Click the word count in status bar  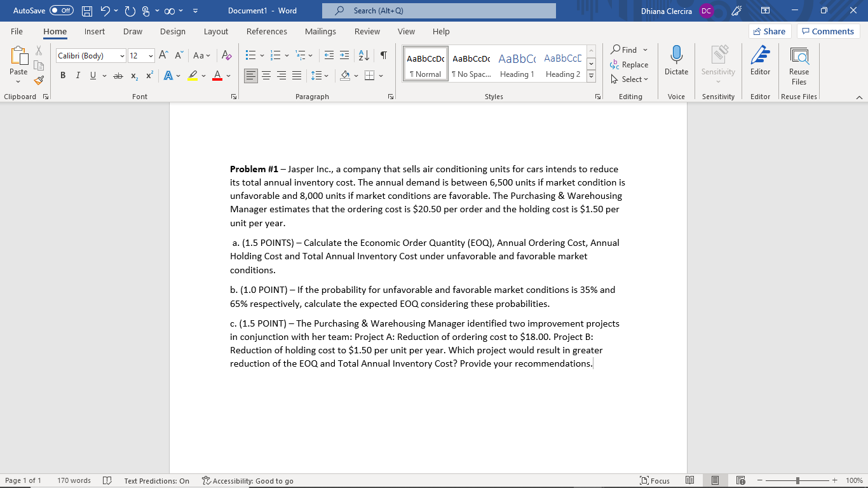click(74, 480)
